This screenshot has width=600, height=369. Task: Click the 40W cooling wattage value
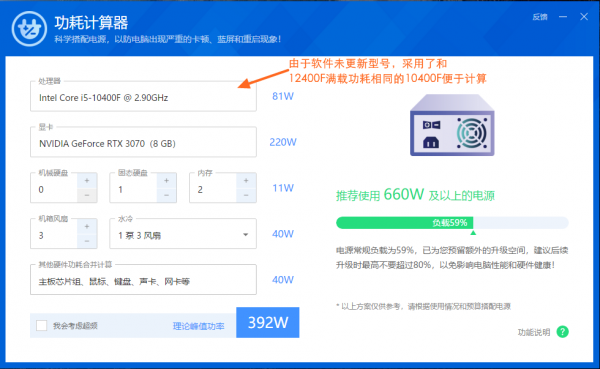[x=283, y=234]
